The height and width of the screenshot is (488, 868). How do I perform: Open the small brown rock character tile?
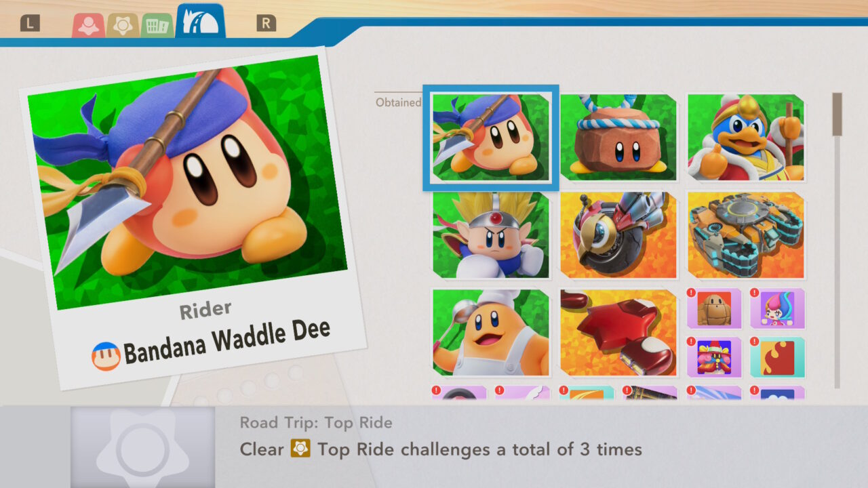click(x=714, y=309)
